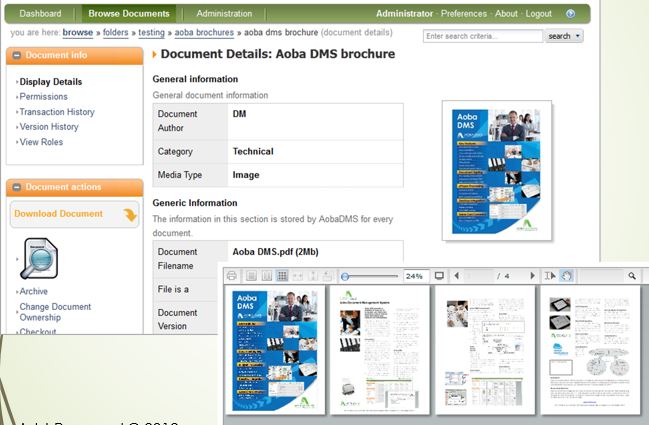Viewport: 649px width, 425px height.
Task: Click the page number field
Action: click(x=478, y=276)
